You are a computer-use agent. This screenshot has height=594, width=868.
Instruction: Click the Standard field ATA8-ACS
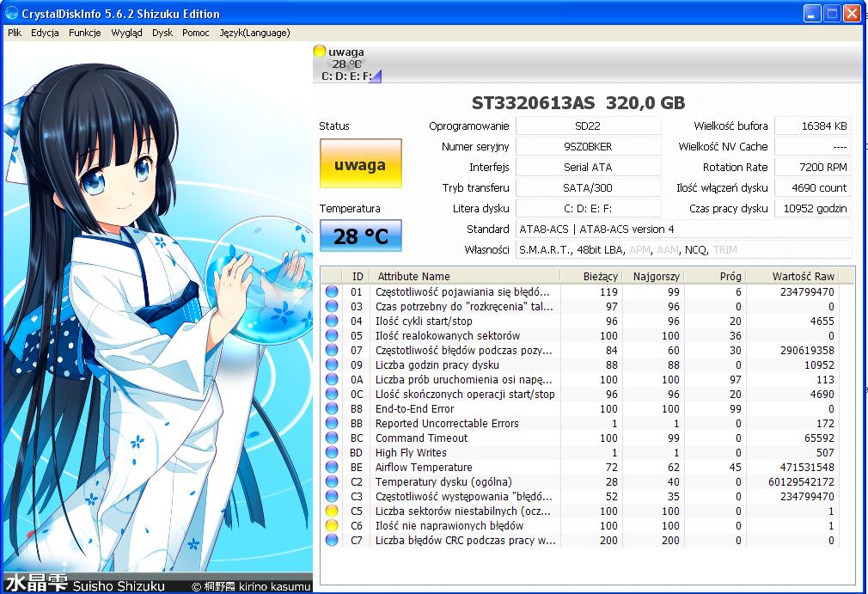pyautogui.click(x=684, y=229)
